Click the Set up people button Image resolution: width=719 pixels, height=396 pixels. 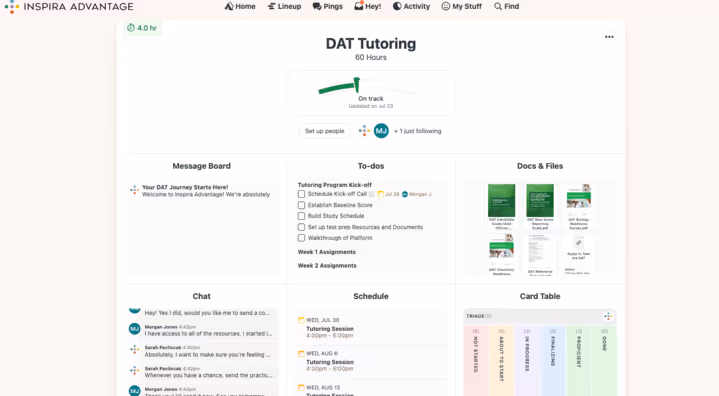[325, 131]
